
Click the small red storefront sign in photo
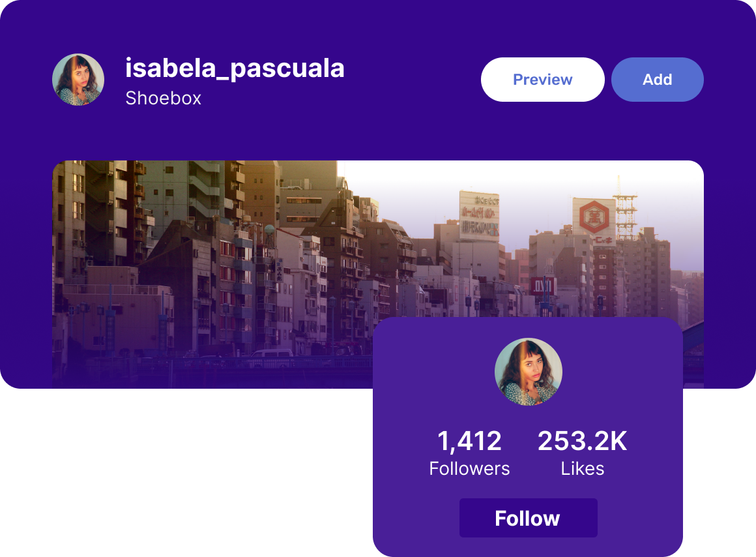[542, 286]
